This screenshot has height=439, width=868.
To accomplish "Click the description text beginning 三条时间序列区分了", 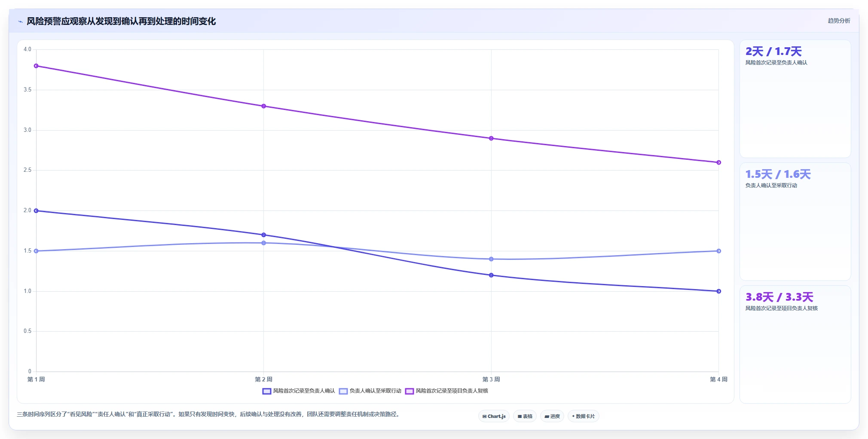I will (x=209, y=415).
